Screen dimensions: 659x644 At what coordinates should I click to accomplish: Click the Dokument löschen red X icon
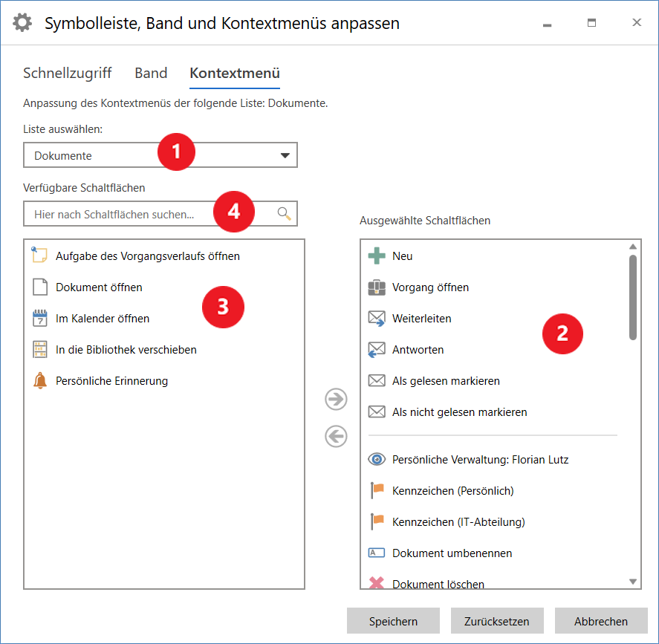coord(377,582)
